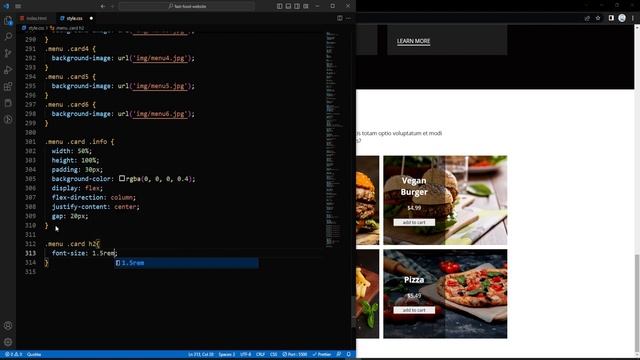Click the unsaved dot on style.css tab

point(91,18)
